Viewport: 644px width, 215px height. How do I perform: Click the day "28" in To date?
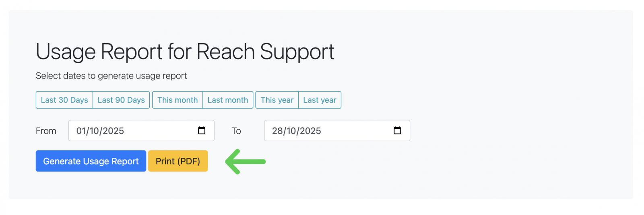[277, 131]
